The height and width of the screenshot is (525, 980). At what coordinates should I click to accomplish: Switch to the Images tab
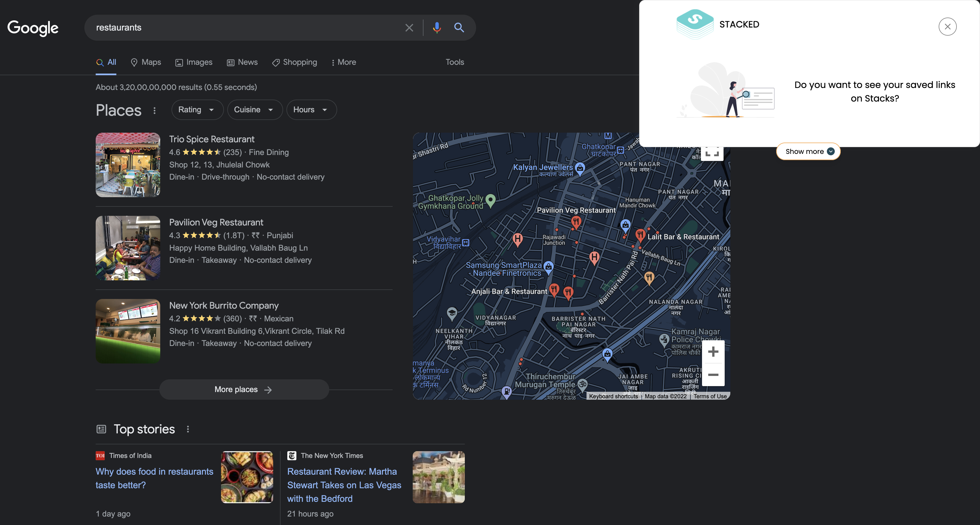pyautogui.click(x=194, y=62)
